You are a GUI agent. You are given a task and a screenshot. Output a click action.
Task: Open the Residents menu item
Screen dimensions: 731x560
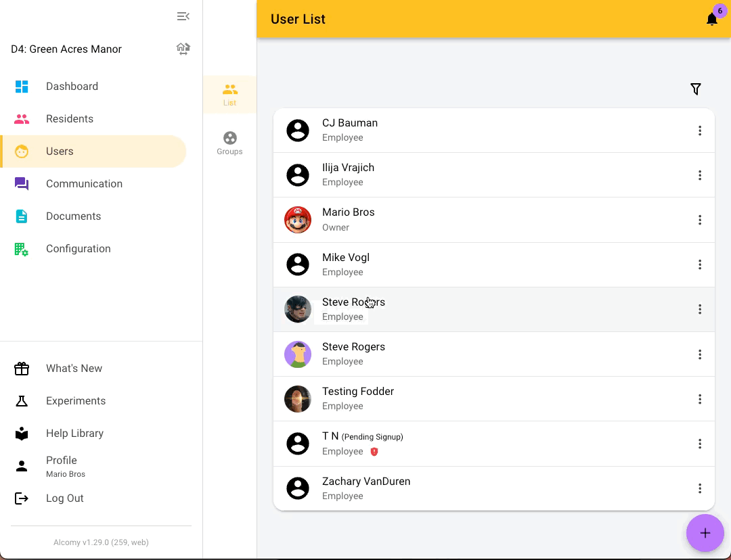[x=94, y=119]
